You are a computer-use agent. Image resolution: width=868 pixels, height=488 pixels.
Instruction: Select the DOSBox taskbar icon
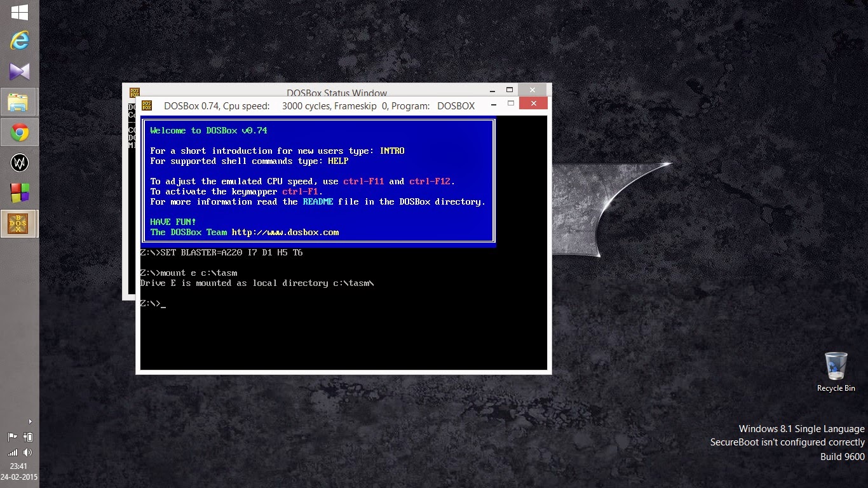point(19,224)
